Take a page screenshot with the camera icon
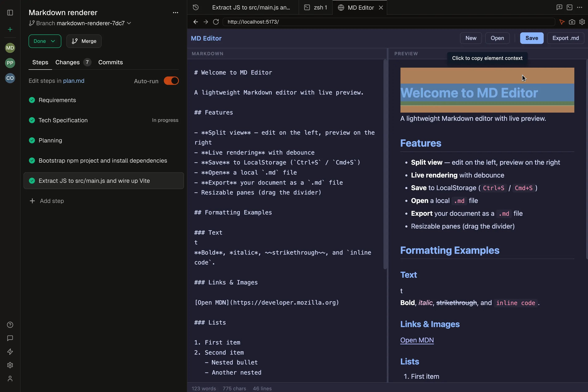This screenshot has height=392, width=588. (x=572, y=22)
